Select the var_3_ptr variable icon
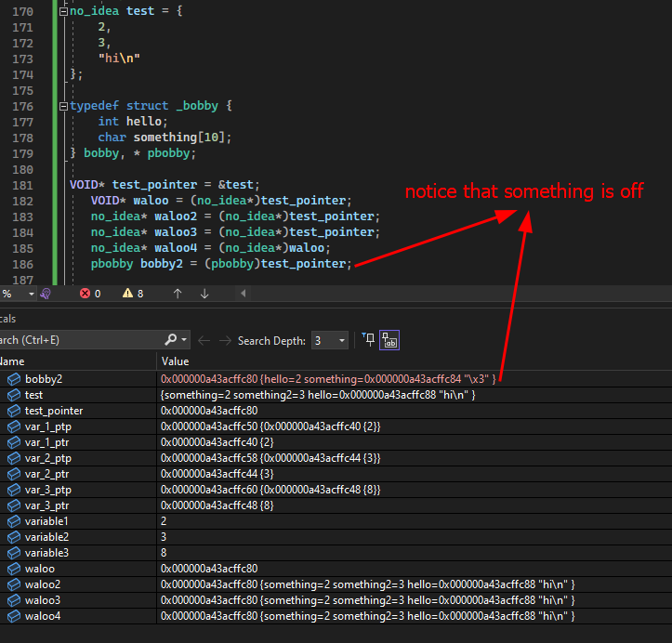The height and width of the screenshot is (643, 672). (14, 505)
